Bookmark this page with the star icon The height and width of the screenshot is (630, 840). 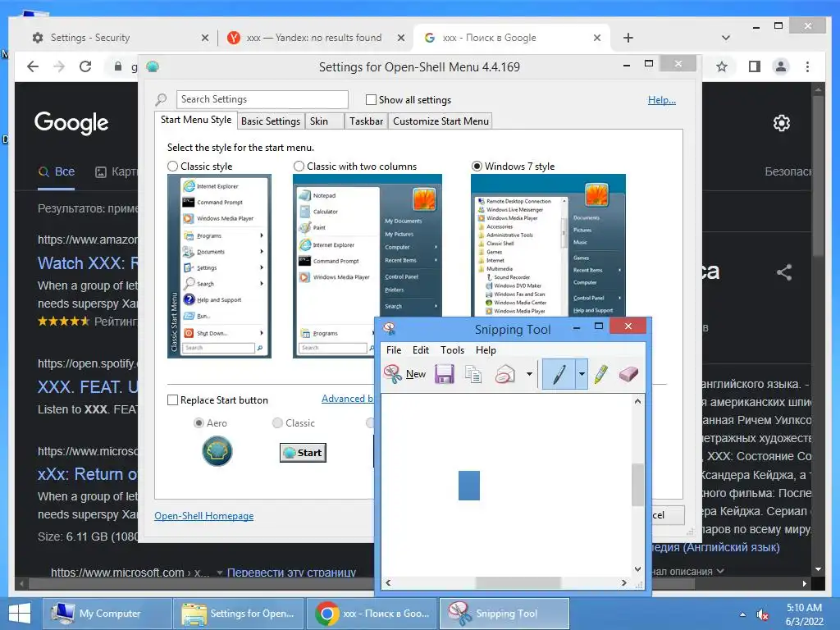722,66
